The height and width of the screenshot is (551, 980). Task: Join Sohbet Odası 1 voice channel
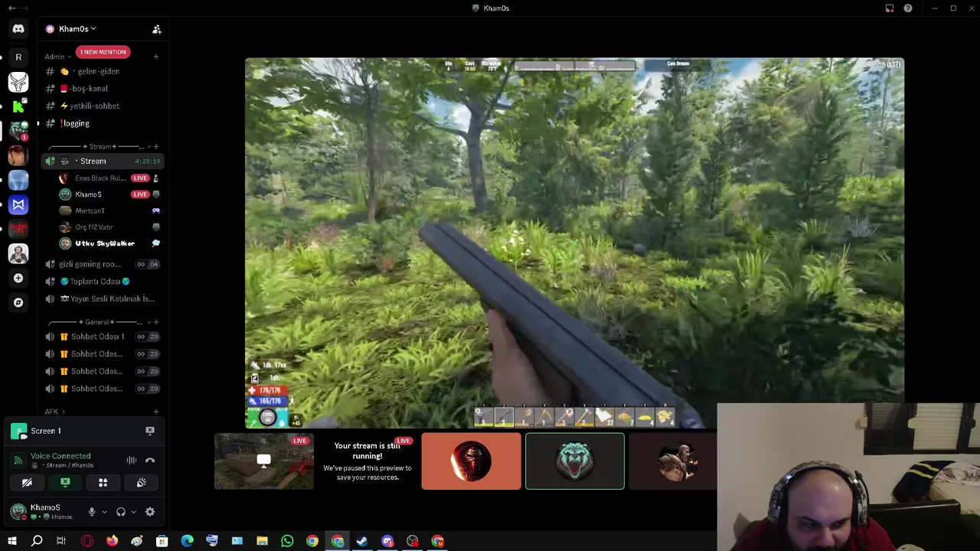(x=103, y=337)
